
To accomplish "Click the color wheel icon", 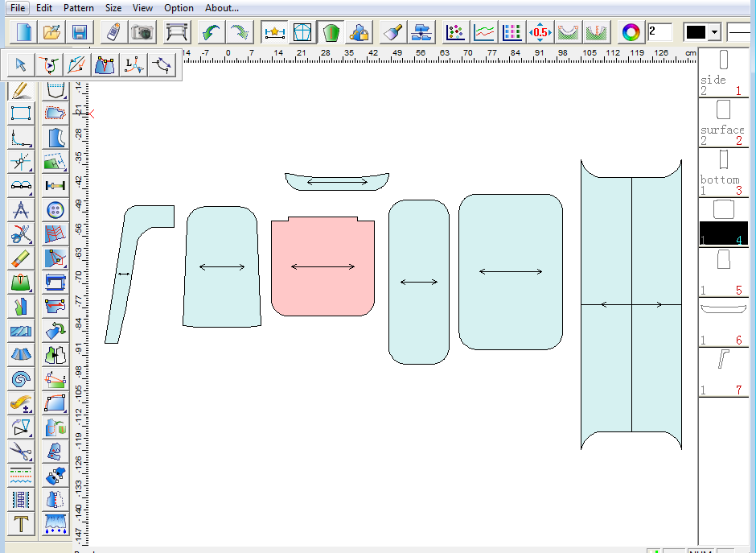I will (631, 32).
